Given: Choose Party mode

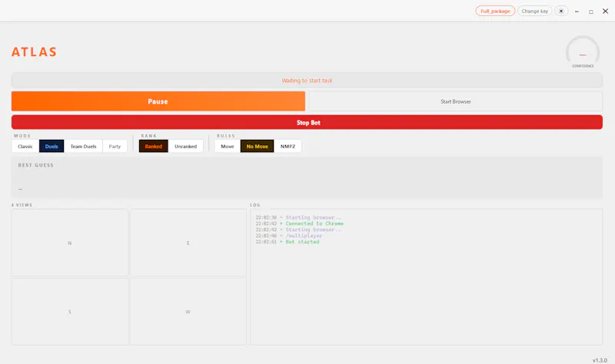Looking at the screenshot, I should [x=115, y=146].
